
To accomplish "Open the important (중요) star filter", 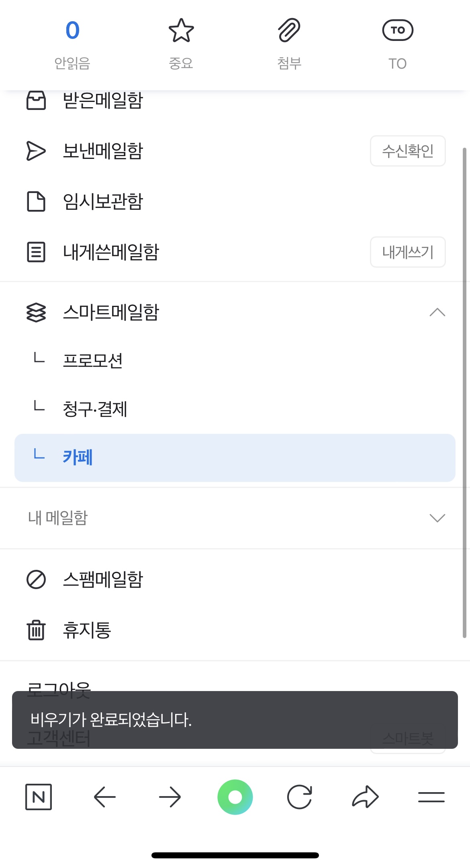I will tap(181, 30).
